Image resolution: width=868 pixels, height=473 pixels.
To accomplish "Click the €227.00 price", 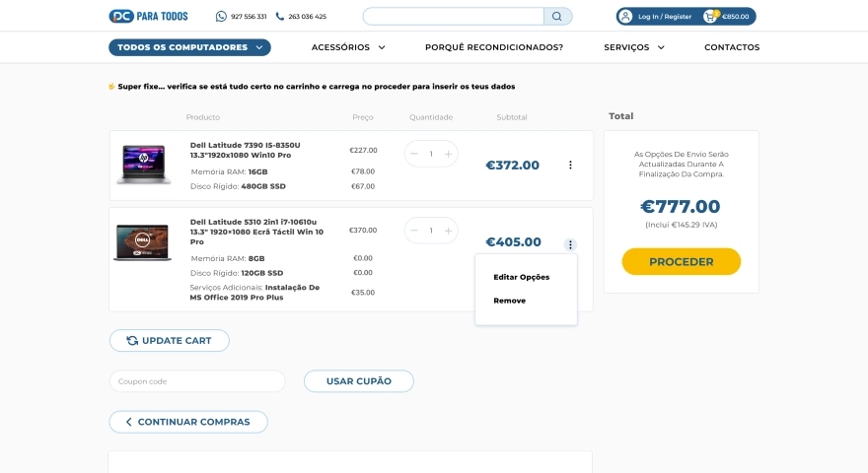I will 363,151.
